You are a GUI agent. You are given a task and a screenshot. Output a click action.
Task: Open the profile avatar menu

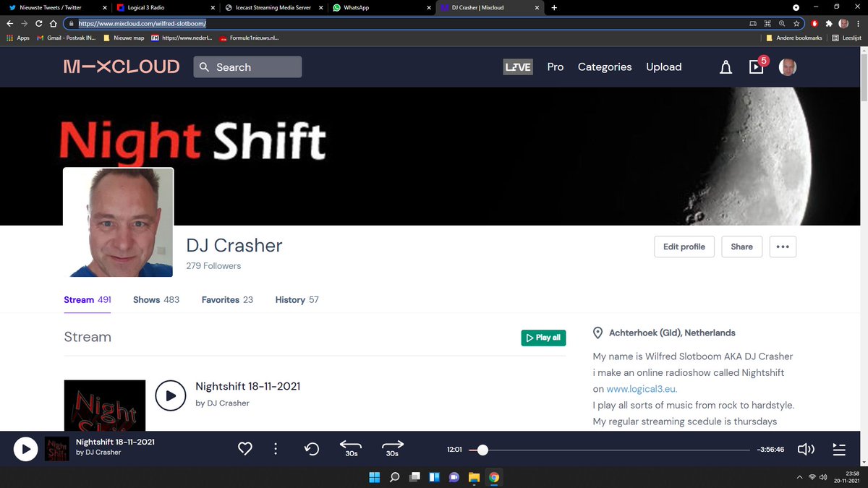(x=787, y=67)
